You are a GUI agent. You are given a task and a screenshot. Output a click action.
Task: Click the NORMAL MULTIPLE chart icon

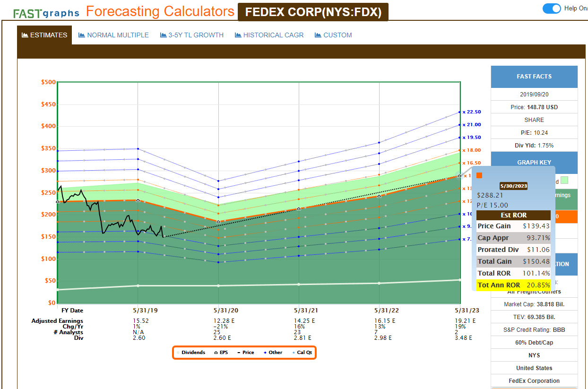(83, 35)
